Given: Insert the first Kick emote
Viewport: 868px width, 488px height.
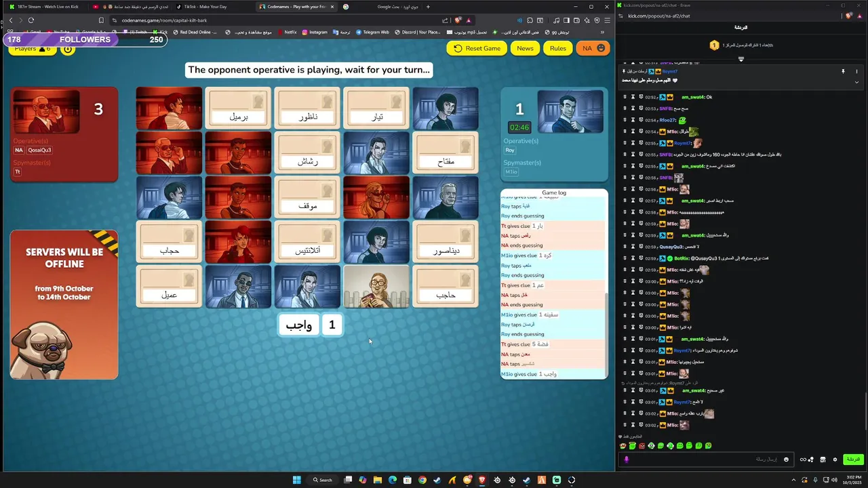Looking at the screenshot, I should (623, 445).
